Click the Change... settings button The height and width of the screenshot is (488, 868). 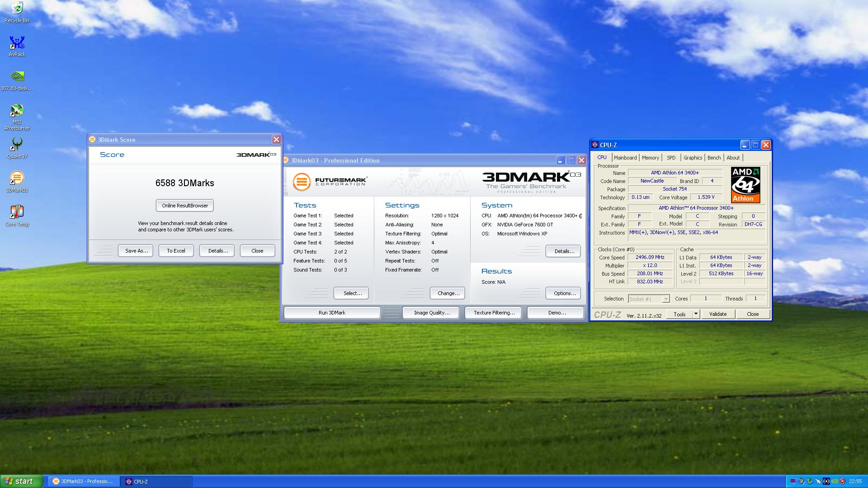(x=448, y=293)
